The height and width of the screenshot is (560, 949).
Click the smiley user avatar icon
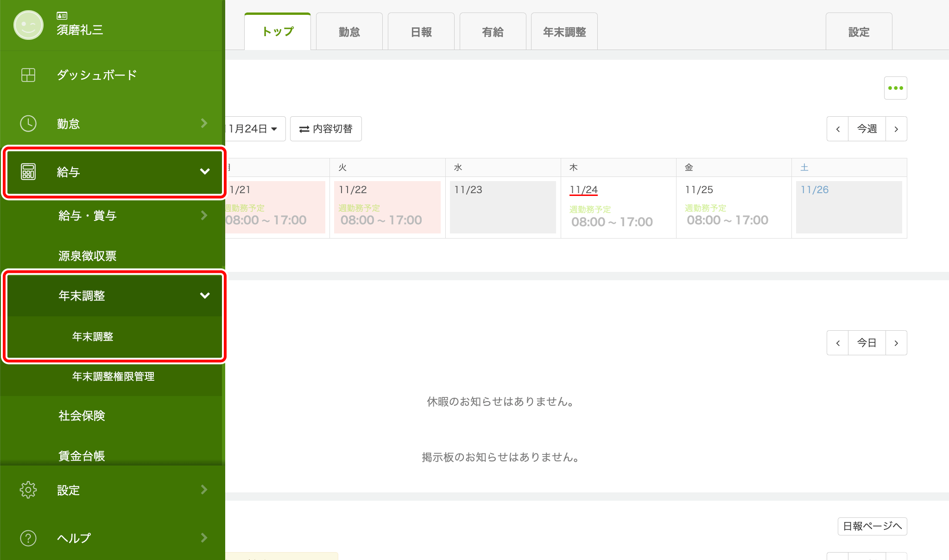28,25
